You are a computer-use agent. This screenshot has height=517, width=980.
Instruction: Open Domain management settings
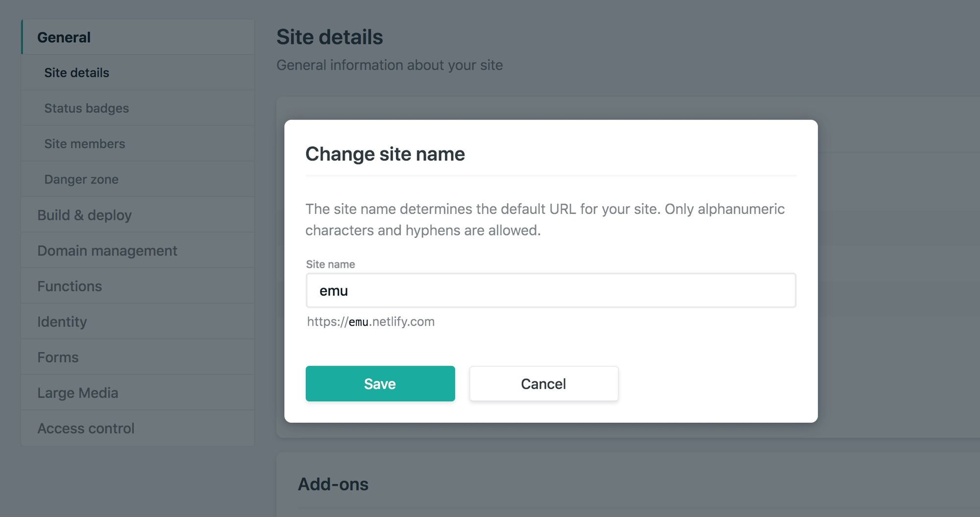[x=138, y=250]
